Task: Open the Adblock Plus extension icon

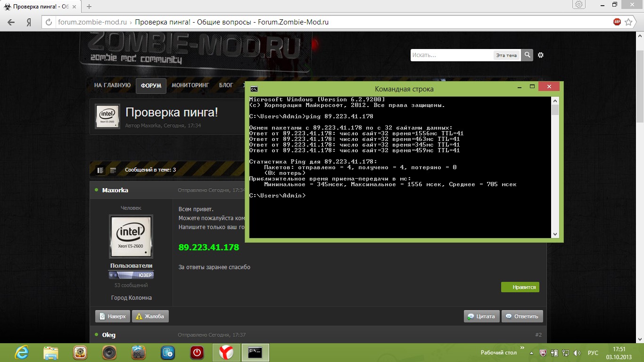Action: 617,22
